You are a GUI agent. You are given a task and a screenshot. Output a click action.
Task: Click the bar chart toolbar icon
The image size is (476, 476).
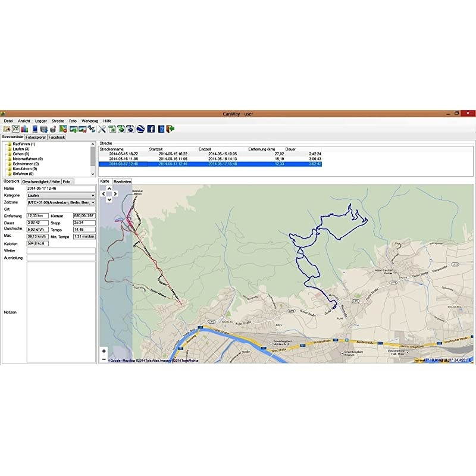(x=24, y=129)
